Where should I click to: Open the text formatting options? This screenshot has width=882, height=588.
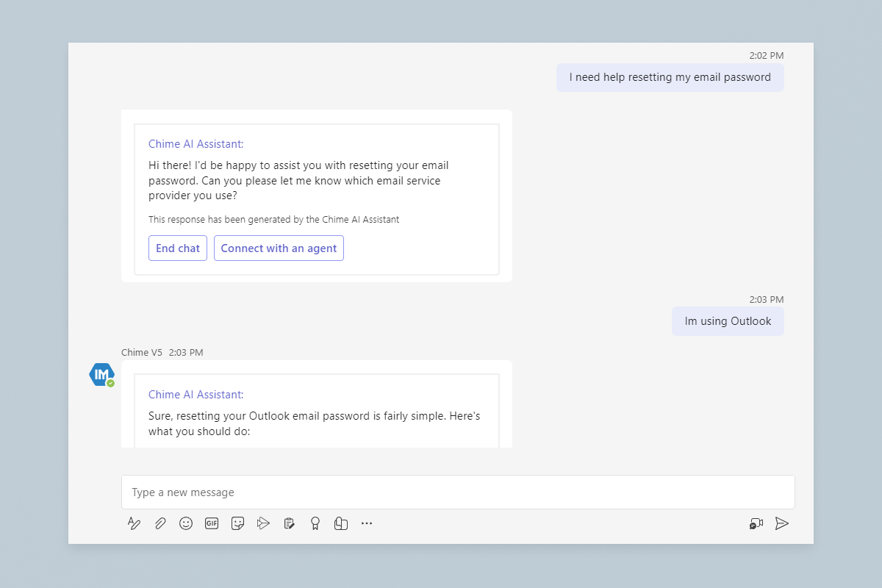[134, 523]
